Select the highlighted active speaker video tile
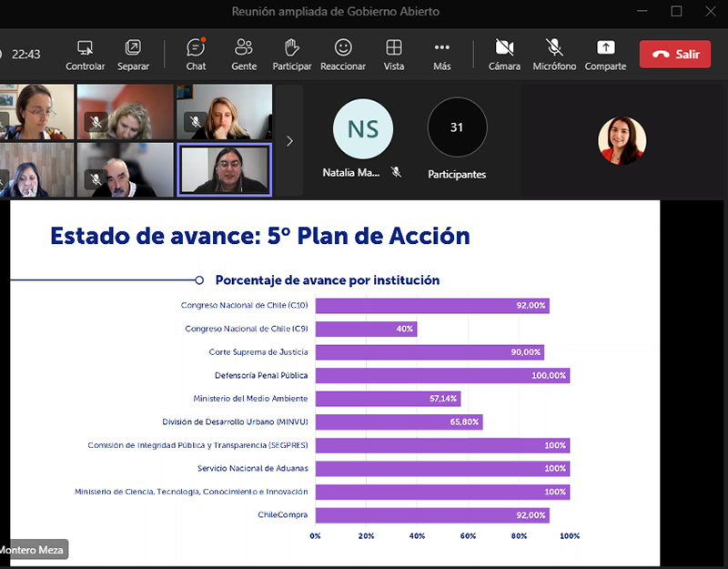This screenshot has height=569, width=728. point(224,169)
